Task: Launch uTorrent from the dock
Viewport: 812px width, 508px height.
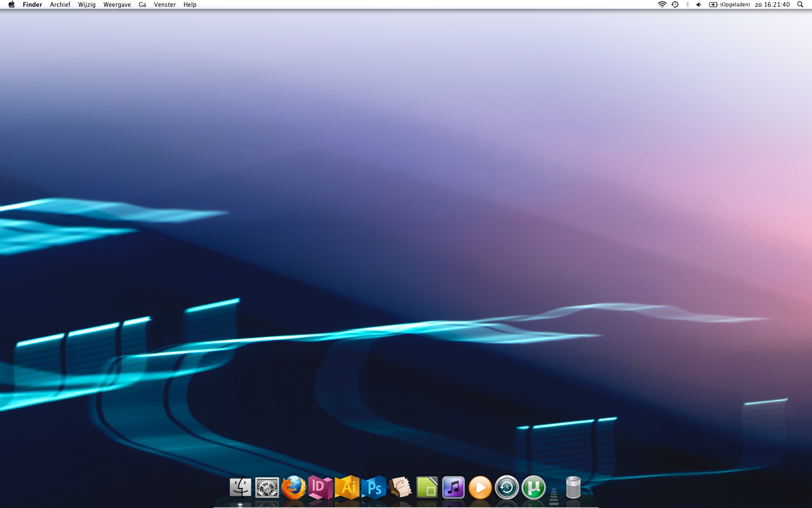Action: coord(534,488)
